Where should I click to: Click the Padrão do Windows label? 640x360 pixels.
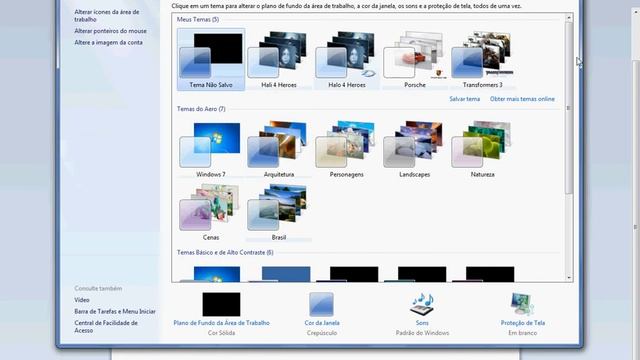[422, 333]
